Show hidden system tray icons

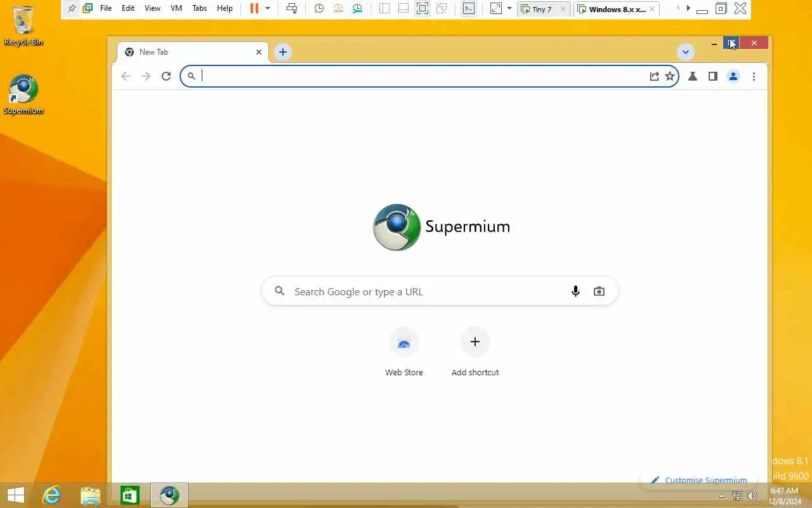tap(721, 496)
